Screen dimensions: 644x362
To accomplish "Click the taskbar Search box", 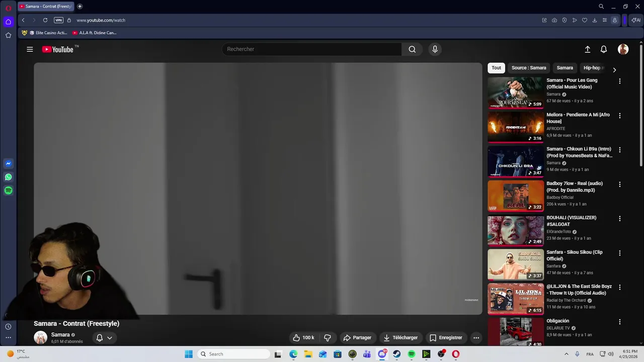I will pos(233,354).
